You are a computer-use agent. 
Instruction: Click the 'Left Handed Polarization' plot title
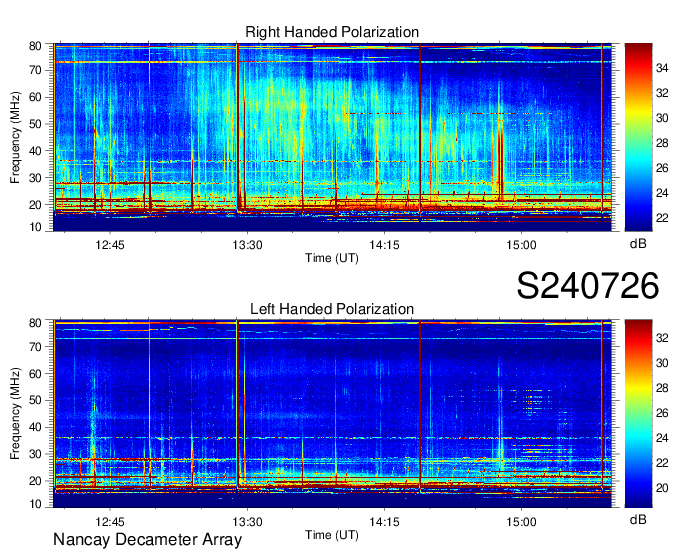click(x=332, y=309)
